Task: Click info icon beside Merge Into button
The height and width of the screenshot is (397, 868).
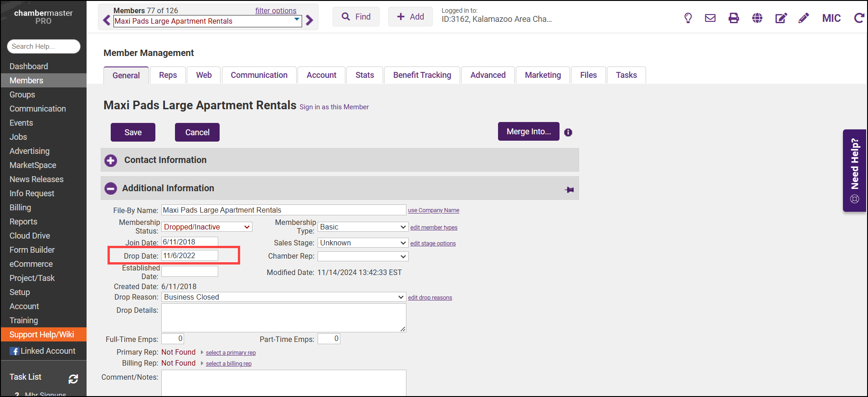Action: pyautogui.click(x=568, y=132)
